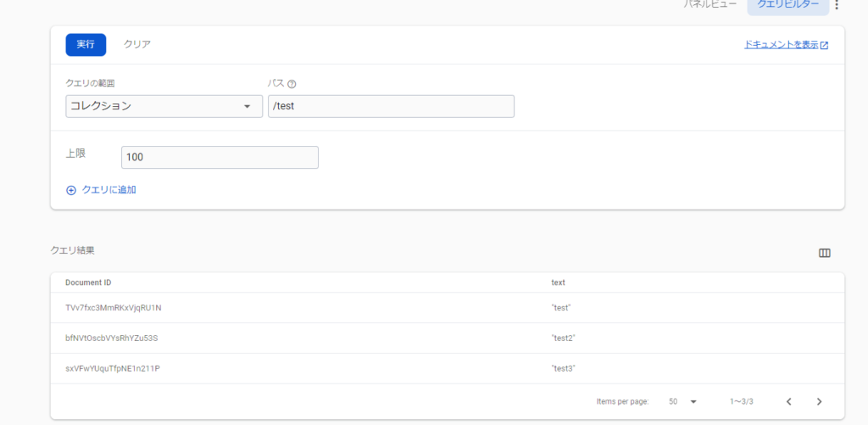Go to the previous results page

(x=788, y=401)
